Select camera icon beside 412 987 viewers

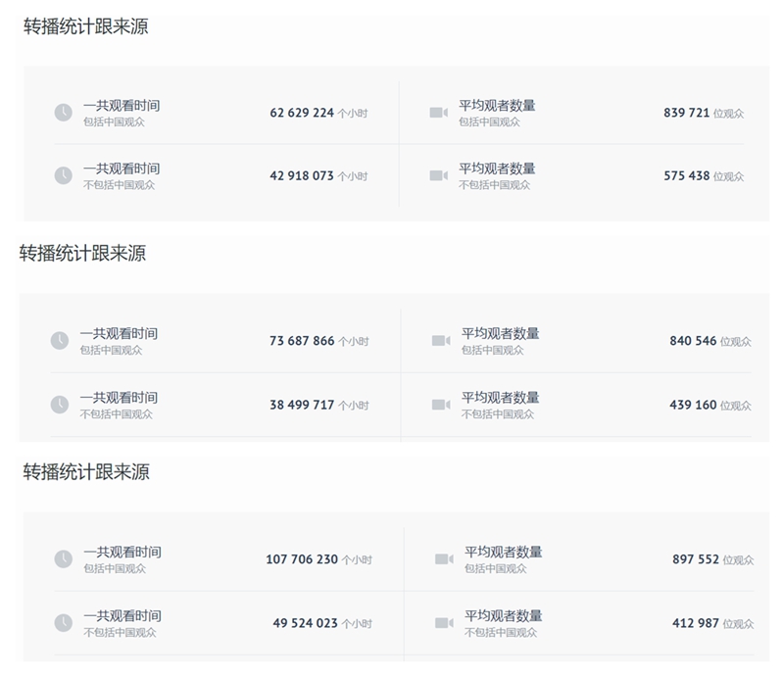pos(444,623)
